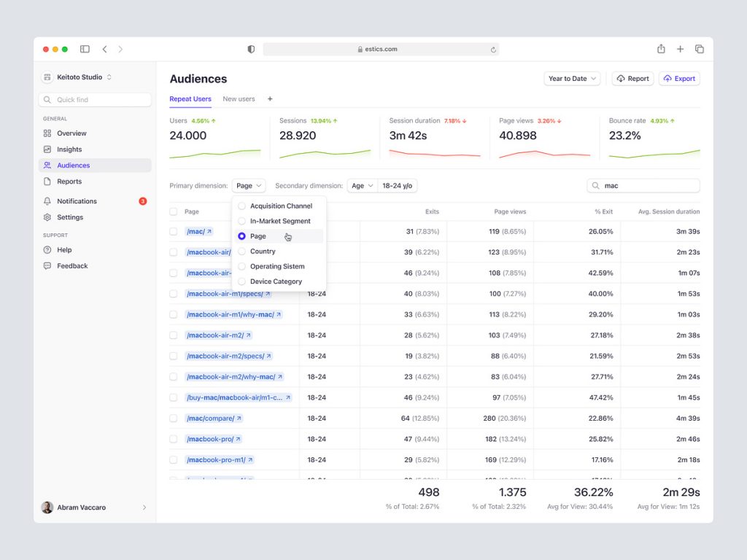The width and height of the screenshot is (747, 560).
Task: Expand the Age secondary dimension dropdown
Action: coord(362,186)
